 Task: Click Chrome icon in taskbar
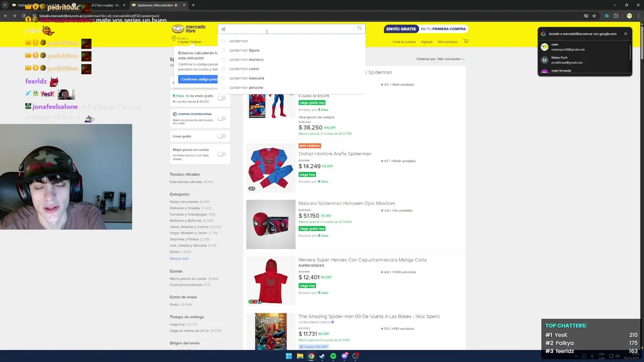[x=311, y=356]
